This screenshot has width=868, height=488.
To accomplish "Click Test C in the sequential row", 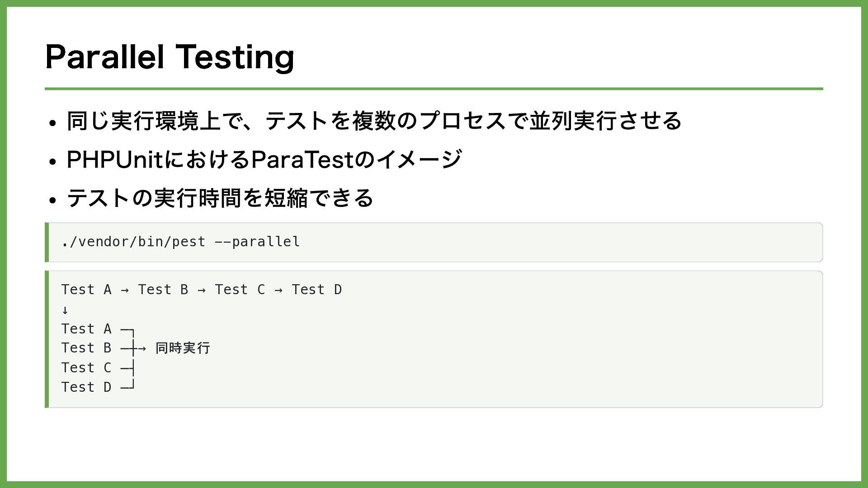I will point(240,290).
